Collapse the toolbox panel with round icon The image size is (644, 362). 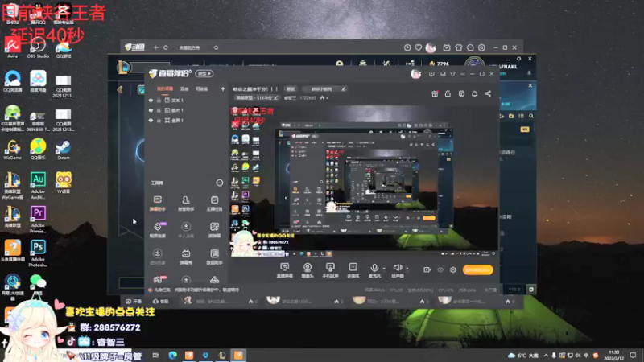pos(219,183)
